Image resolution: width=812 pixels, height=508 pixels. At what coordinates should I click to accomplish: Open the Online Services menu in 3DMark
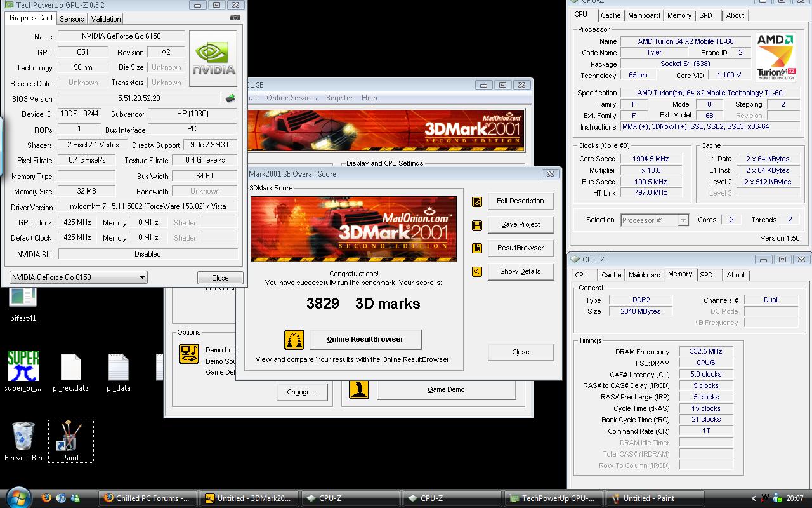pos(291,98)
